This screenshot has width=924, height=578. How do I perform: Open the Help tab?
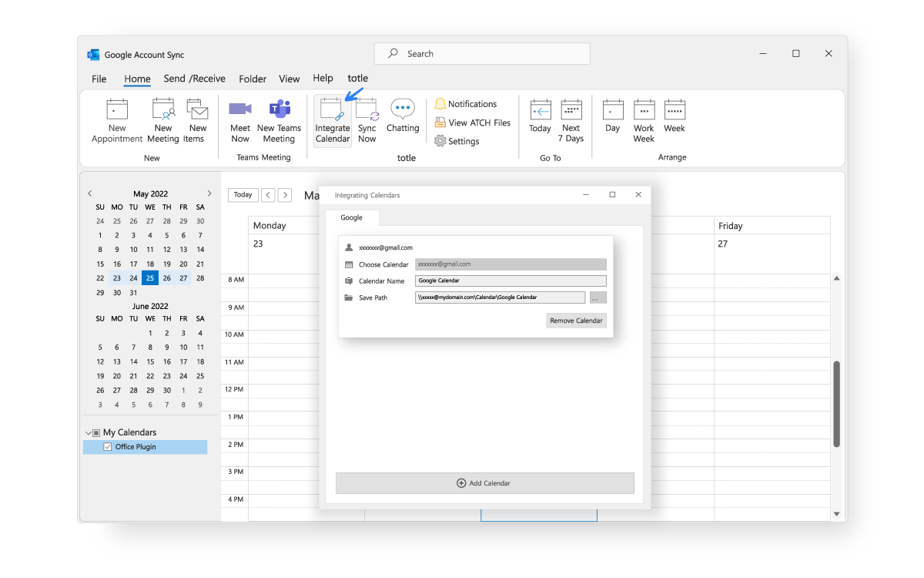pyautogui.click(x=323, y=79)
